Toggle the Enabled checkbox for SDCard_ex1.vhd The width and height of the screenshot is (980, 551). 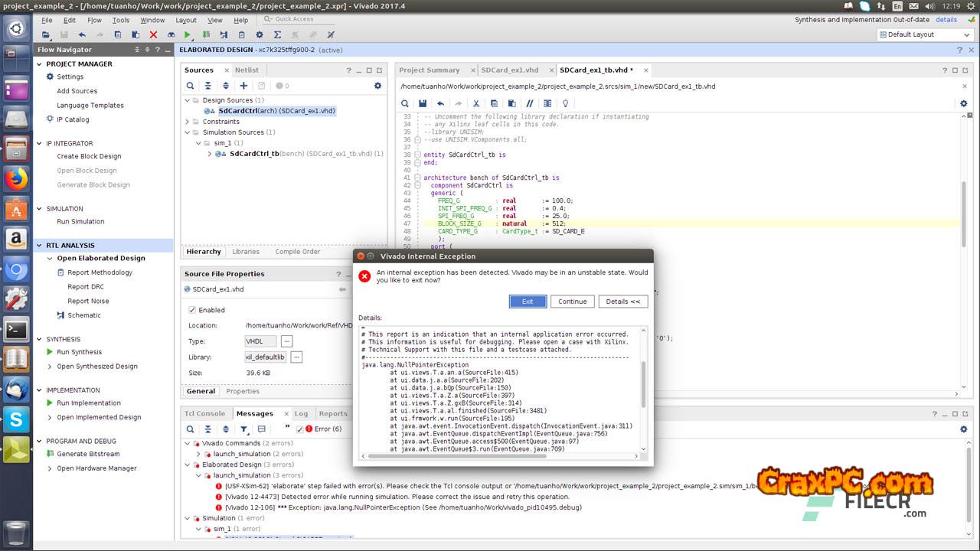192,310
